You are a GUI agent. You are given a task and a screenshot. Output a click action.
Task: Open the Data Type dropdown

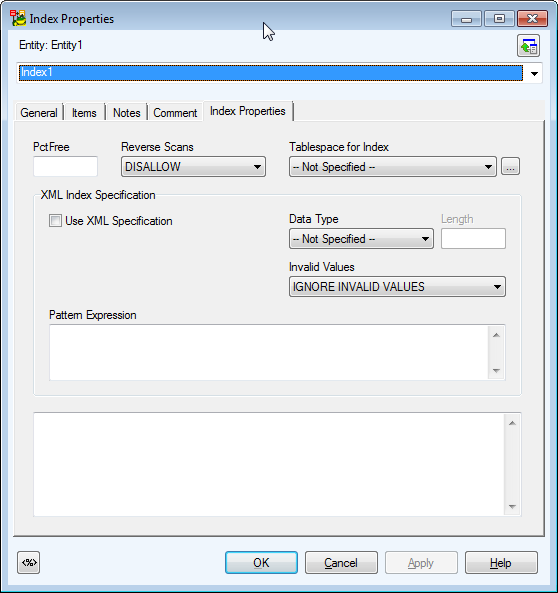(x=361, y=239)
